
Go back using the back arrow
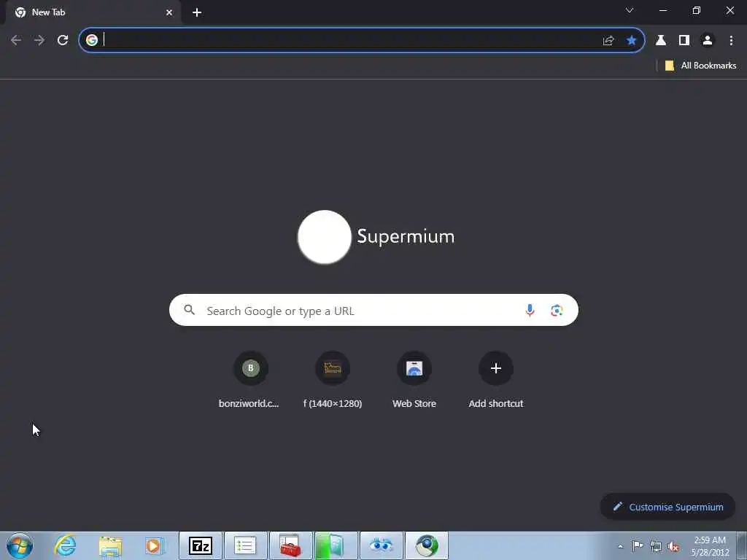click(x=16, y=41)
